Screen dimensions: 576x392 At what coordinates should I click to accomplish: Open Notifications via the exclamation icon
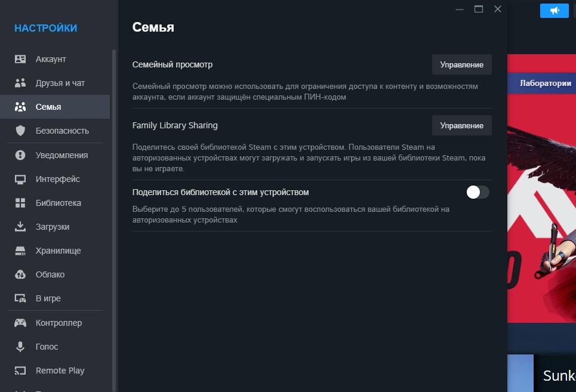tap(20, 155)
